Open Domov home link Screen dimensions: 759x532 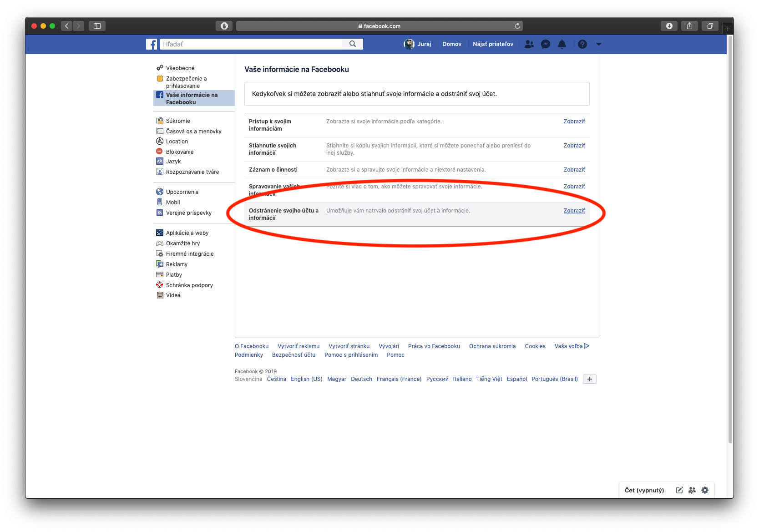pyautogui.click(x=452, y=44)
